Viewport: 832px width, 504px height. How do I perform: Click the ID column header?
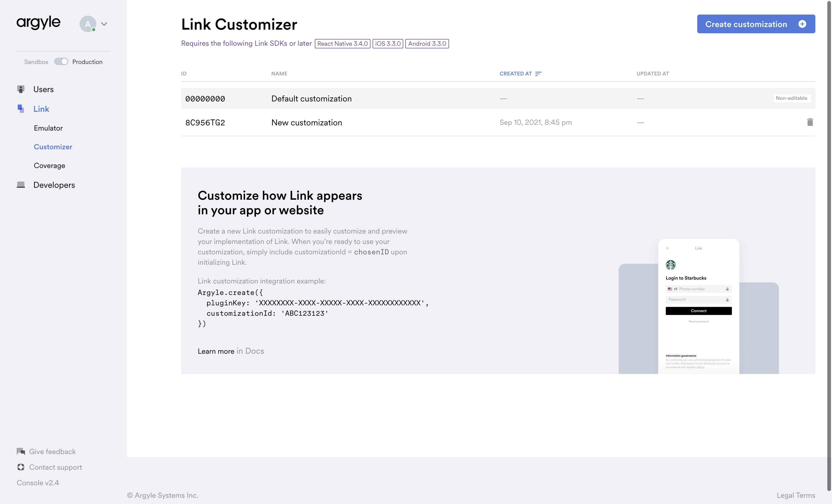tap(184, 74)
